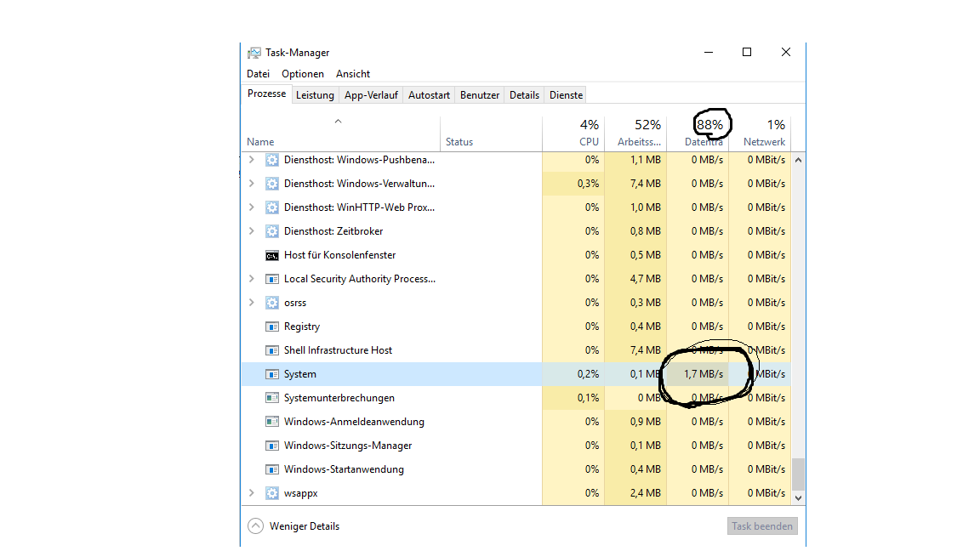The height and width of the screenshot is (551, 980).
Task: Click the gear icon of Diensthost: Windows-Verwaltun...
Action: coord(272,184)
